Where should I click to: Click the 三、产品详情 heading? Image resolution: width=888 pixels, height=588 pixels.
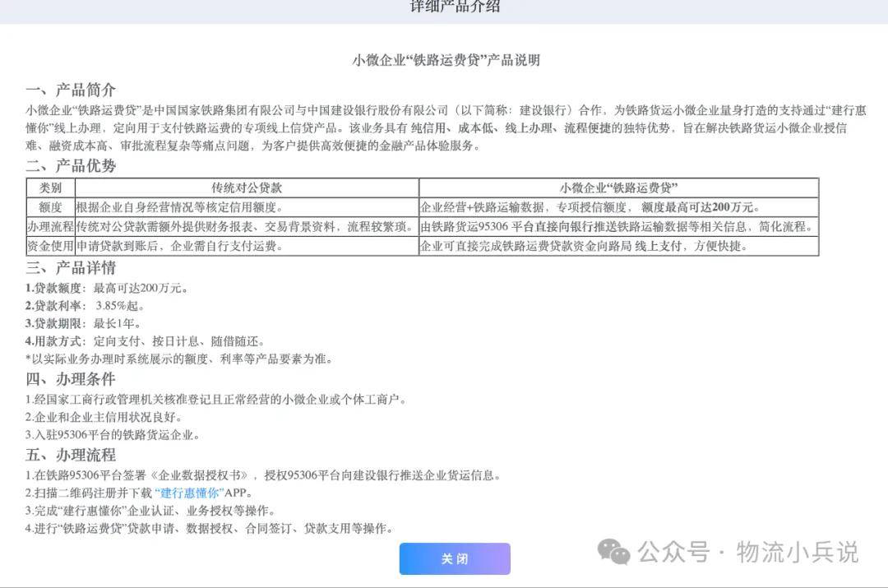[71, 267]
